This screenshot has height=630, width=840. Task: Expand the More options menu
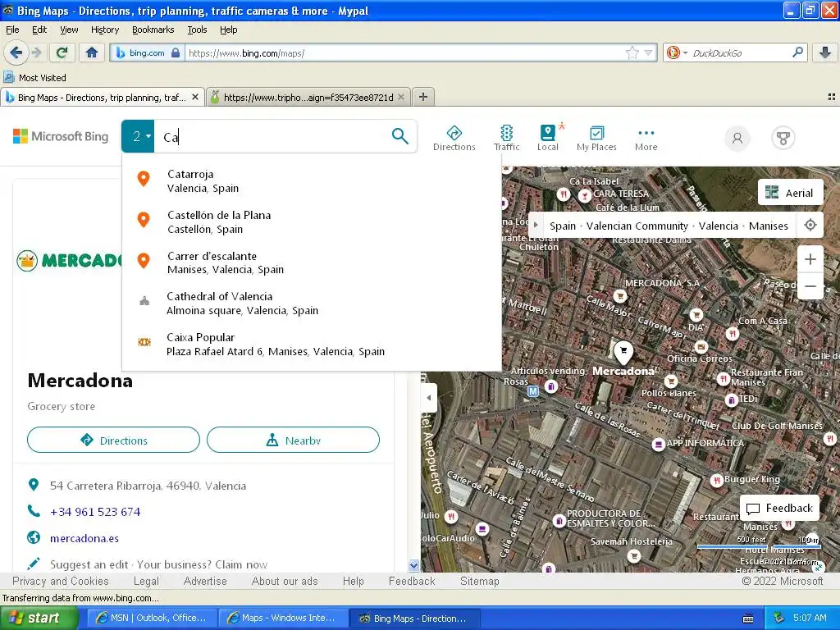click(x=646, y=138)
